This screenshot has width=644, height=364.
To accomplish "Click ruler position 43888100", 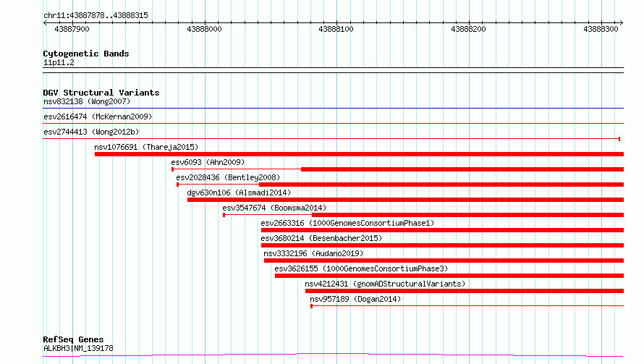I will (x=336, y=29).
